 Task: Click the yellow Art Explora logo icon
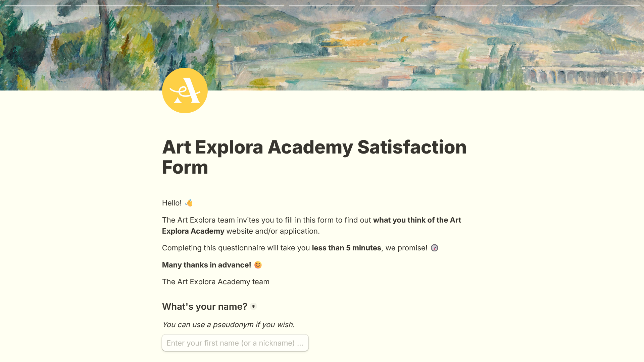[x=185, y=90]
